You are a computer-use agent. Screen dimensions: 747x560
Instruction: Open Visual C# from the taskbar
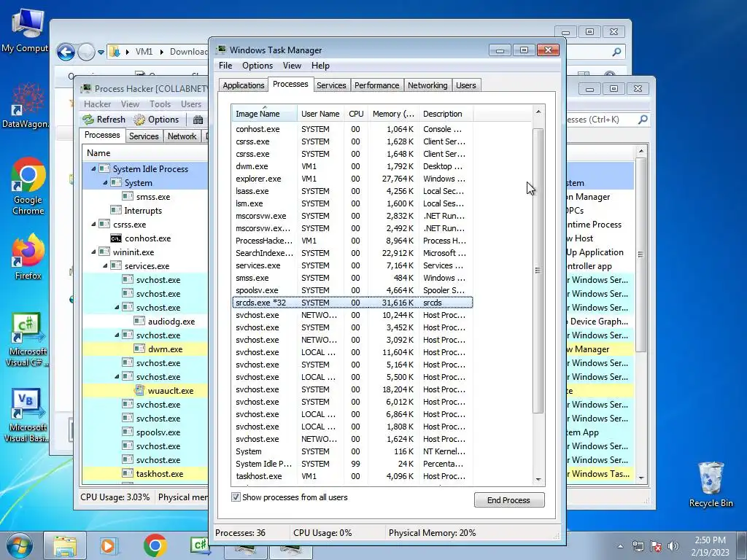click(x=200, y=545)
